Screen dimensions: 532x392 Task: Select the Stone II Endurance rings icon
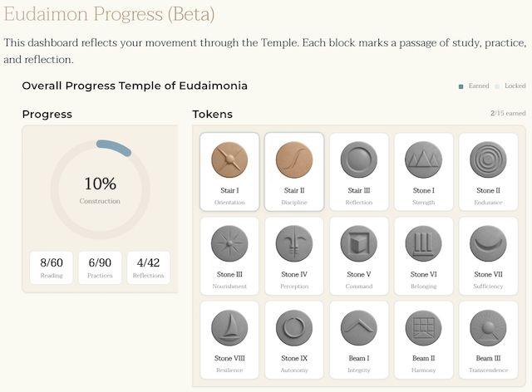488,159
